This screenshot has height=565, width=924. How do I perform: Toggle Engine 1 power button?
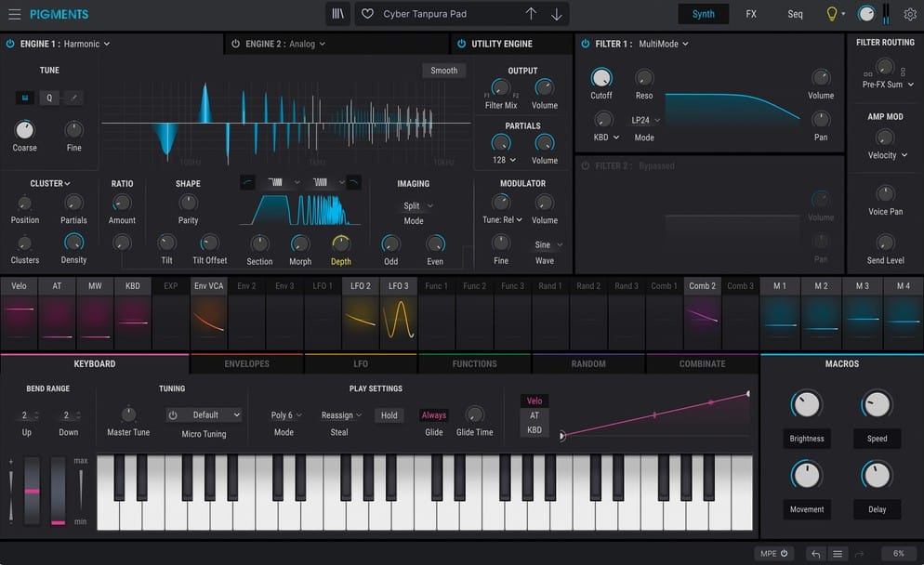(10, 44)
